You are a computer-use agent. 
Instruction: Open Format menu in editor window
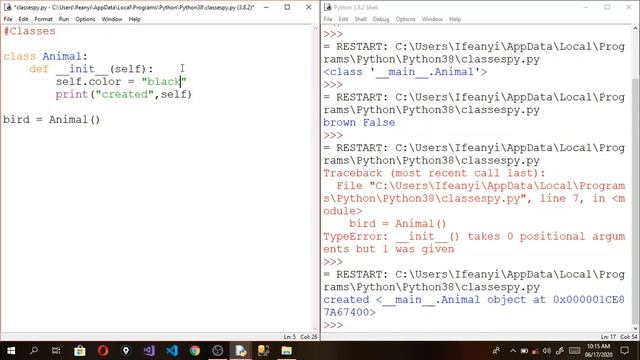click(43, 19)
